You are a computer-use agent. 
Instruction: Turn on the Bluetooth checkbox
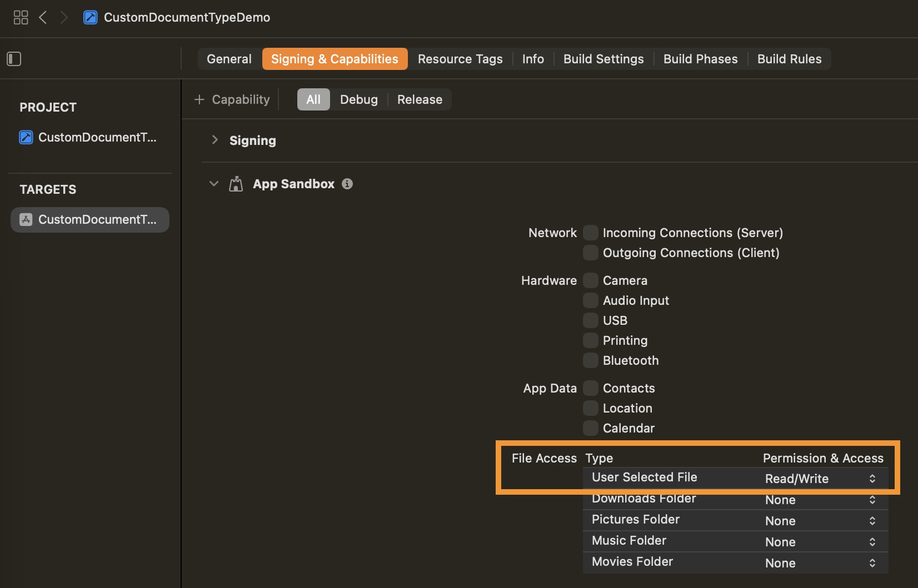(591, 360)
